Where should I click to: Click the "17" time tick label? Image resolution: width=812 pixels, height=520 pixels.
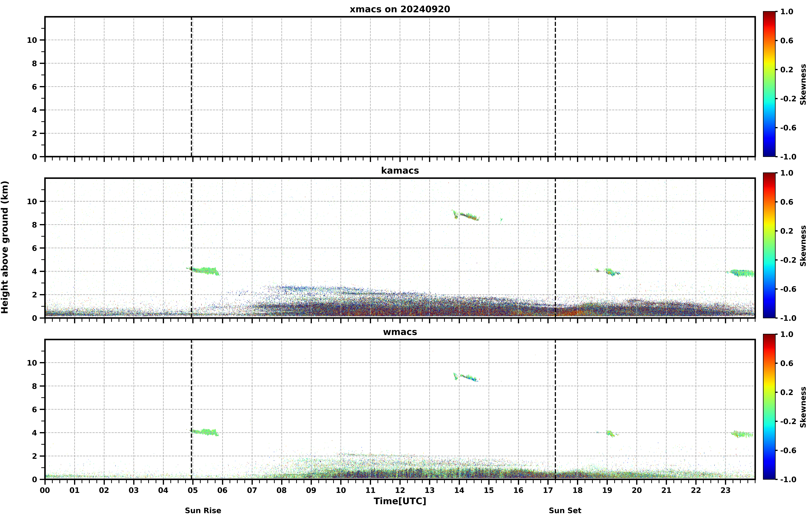(548, 490)
